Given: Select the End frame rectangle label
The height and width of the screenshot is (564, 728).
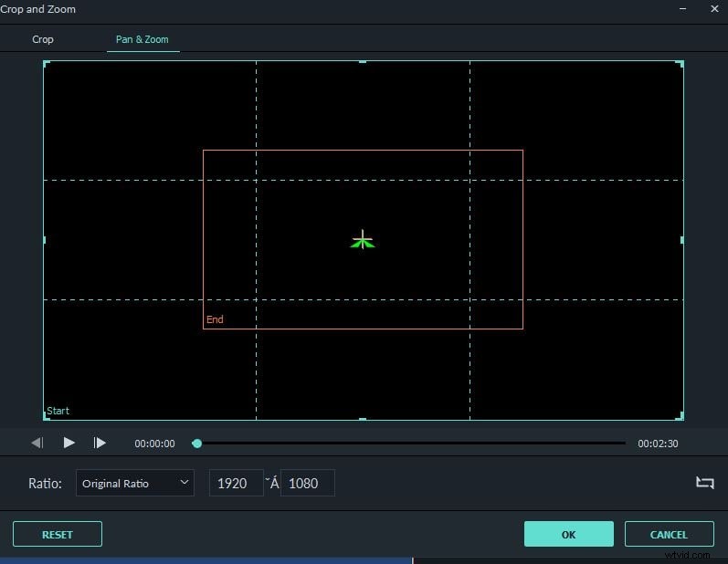Looking at the screenshot, I should 215,319.
